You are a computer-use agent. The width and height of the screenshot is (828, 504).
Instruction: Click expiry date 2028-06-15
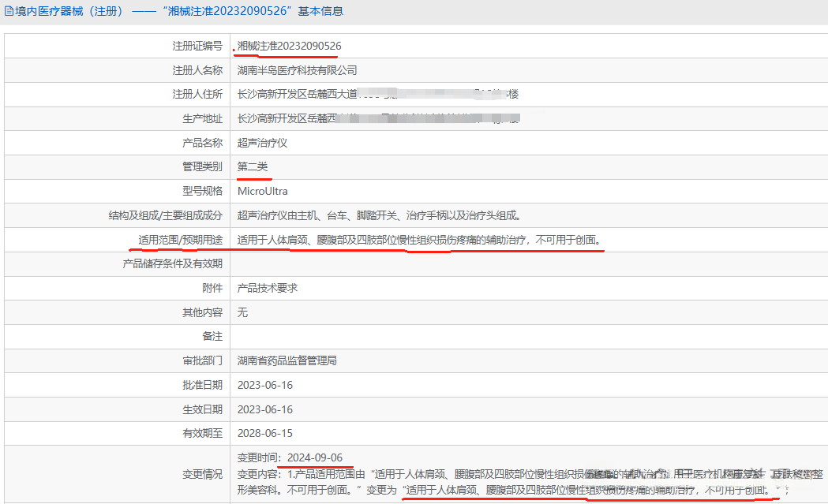265,433
